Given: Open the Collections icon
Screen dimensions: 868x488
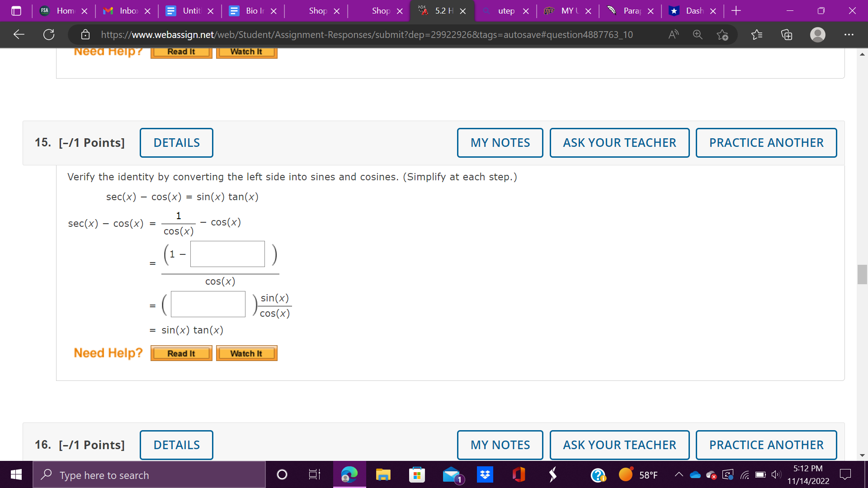Looking at the screenshot, I should coord(787,34).
